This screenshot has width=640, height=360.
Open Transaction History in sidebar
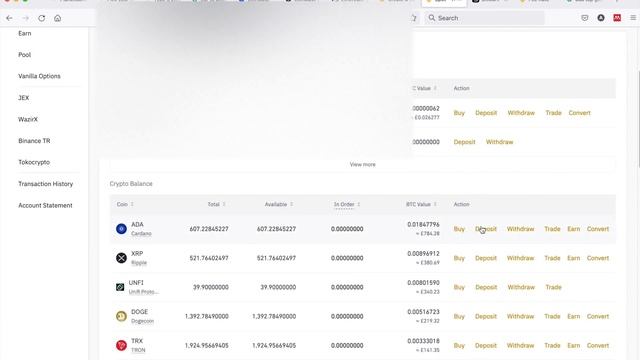45,184
